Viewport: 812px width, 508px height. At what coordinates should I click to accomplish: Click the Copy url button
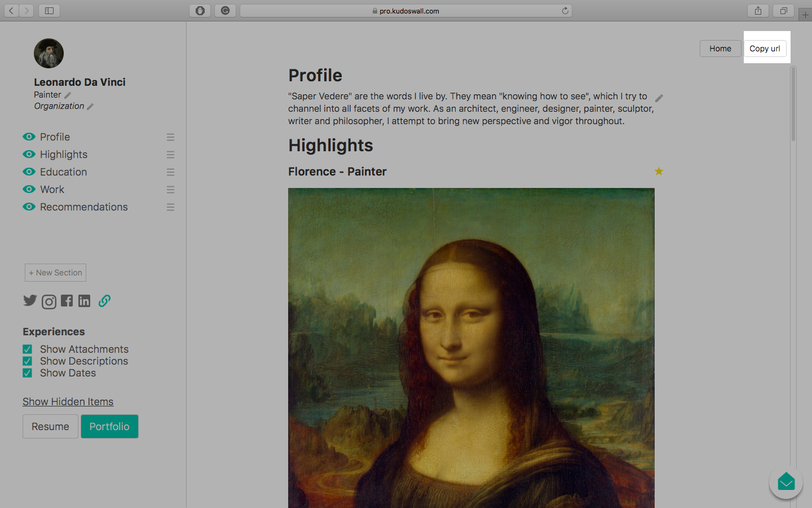pyautogui.click(x=765, y=49)
